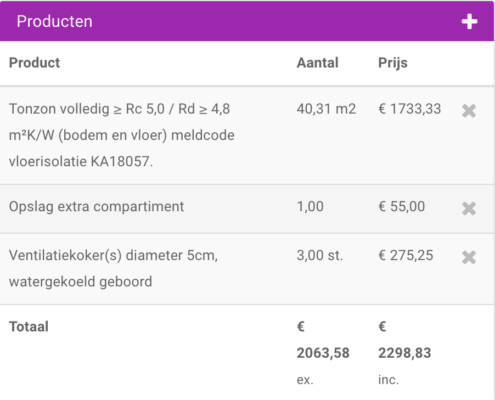The image size is (495, 400).
Task: Click the Producten panel header
Action: pos(247,21)
